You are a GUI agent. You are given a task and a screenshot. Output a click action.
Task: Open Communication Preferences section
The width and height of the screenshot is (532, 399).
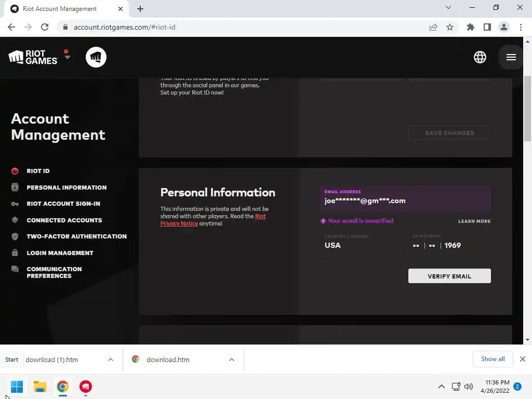point(54,272)
